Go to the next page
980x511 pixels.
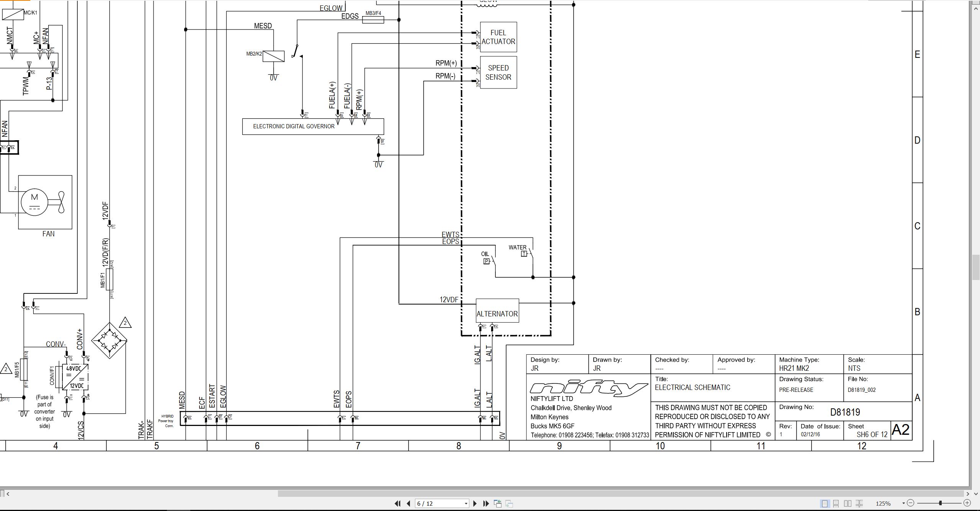click(475, 503)
